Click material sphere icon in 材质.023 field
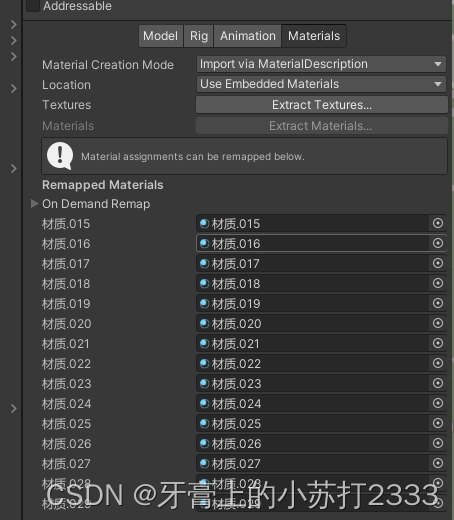This screenshot has height=520, width=454. tap(204, 383)
